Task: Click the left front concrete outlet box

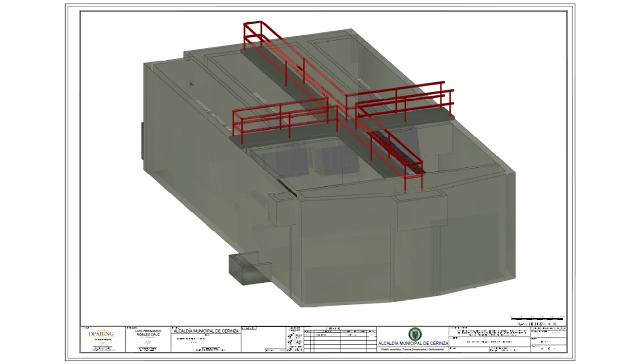Action: point(283,208)
